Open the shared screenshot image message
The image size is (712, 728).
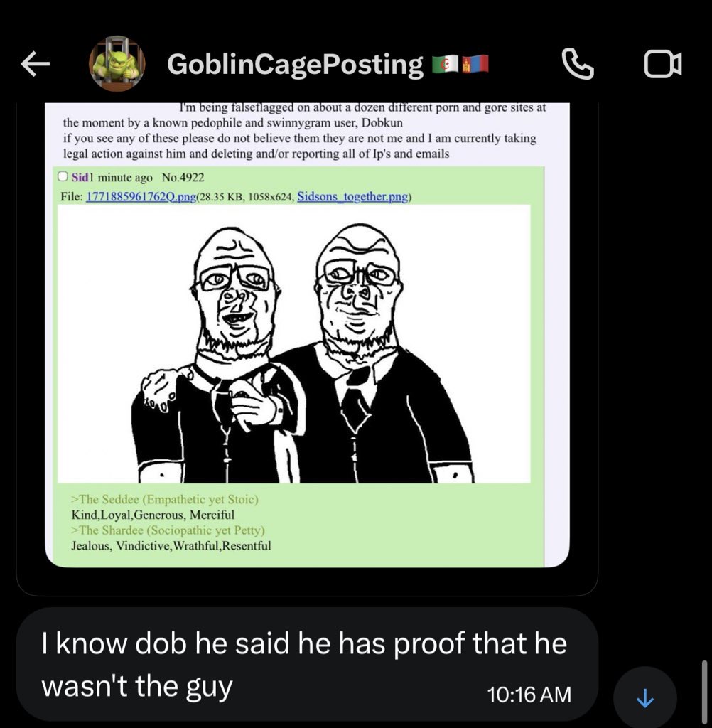click(307, 335)
